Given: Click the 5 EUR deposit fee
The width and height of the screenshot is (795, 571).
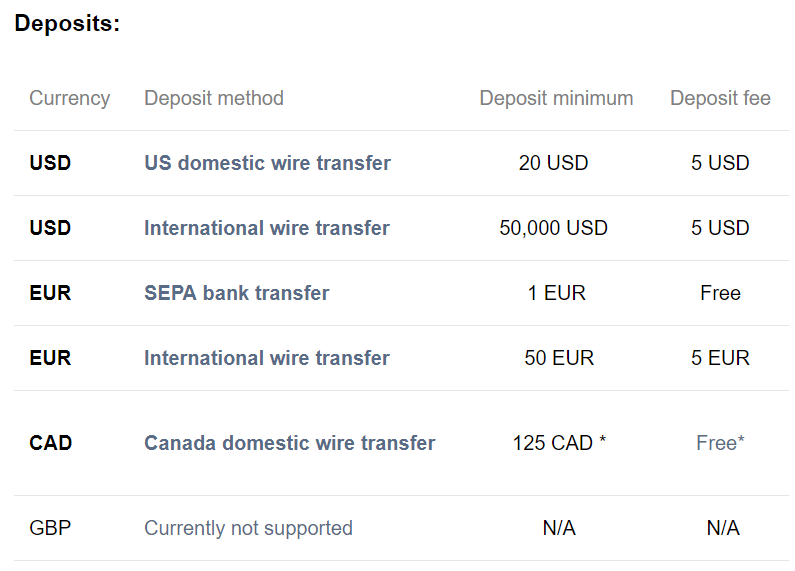Looking at the screenshot, I should pyautogui.click(x=720, y=358).
